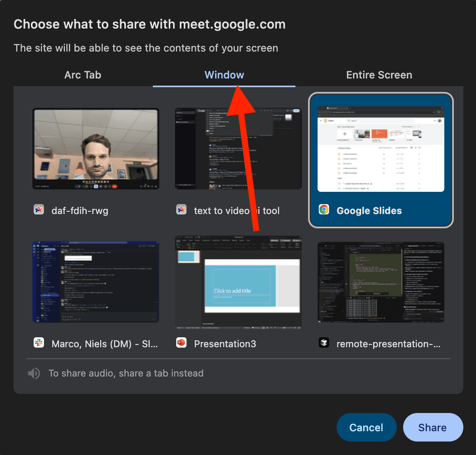Click the Presentation3 window label
The image size is (476, 455).
(225, 344)
